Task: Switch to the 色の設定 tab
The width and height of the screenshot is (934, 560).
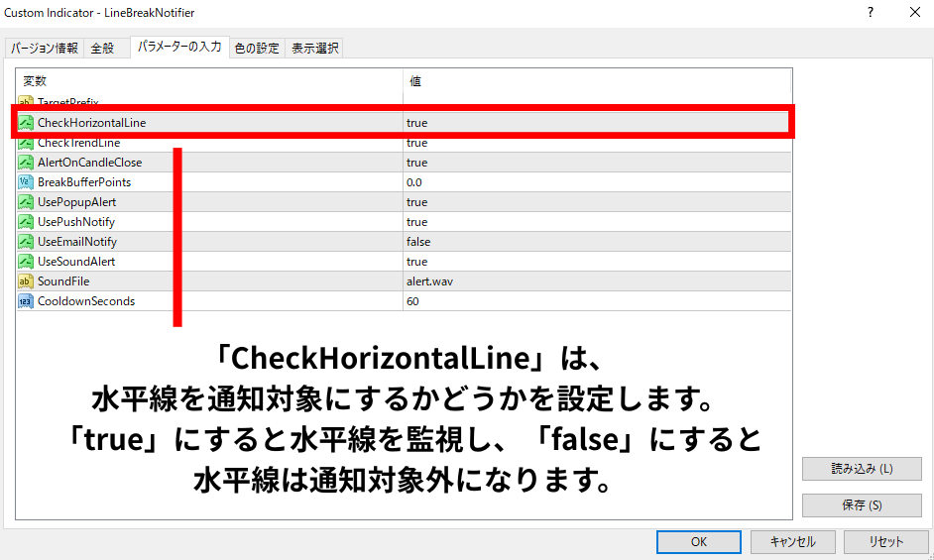Action: [x=257, y=49]
